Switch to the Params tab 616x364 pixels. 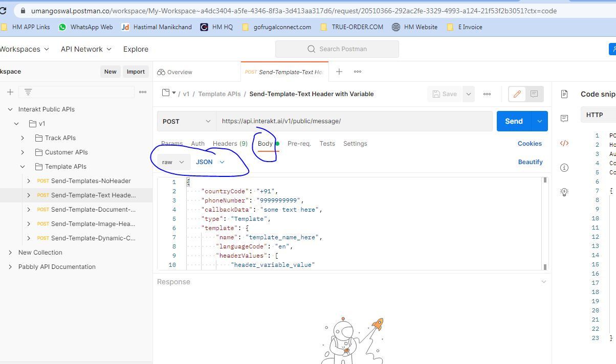pyautogui.click(x=172, y=144)
